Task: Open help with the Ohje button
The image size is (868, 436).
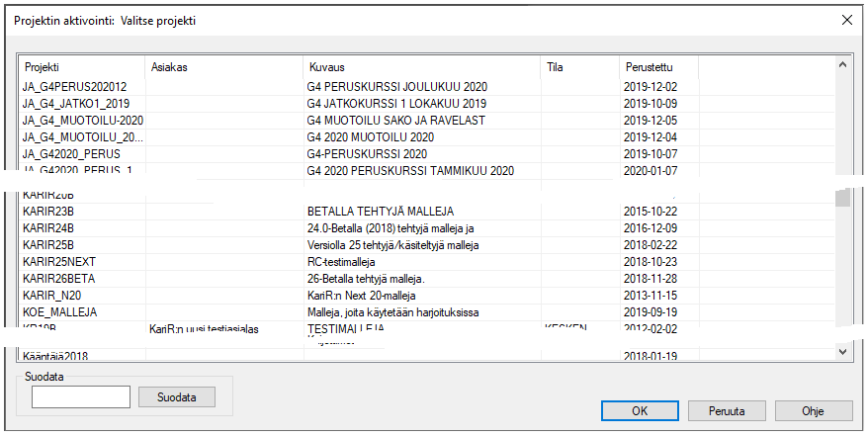Action: [x=814, y=410]
